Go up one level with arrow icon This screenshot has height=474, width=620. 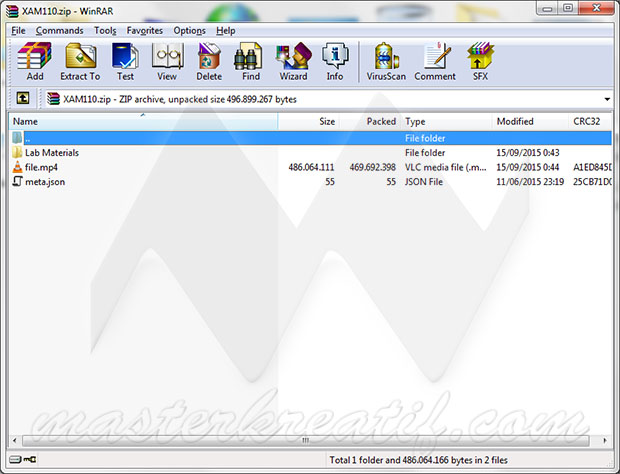[x=23, y=98]
